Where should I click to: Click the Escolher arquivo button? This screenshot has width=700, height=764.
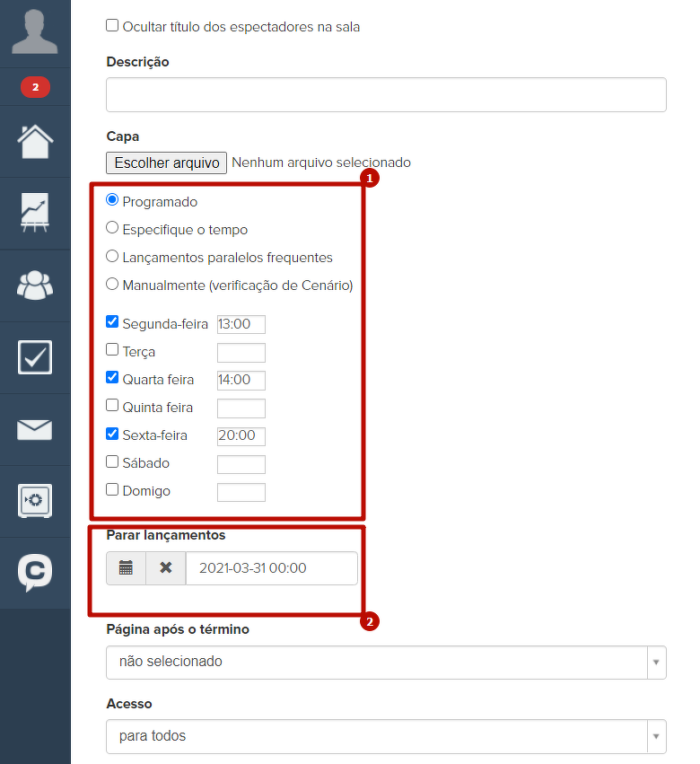click(x=166, y=162)
